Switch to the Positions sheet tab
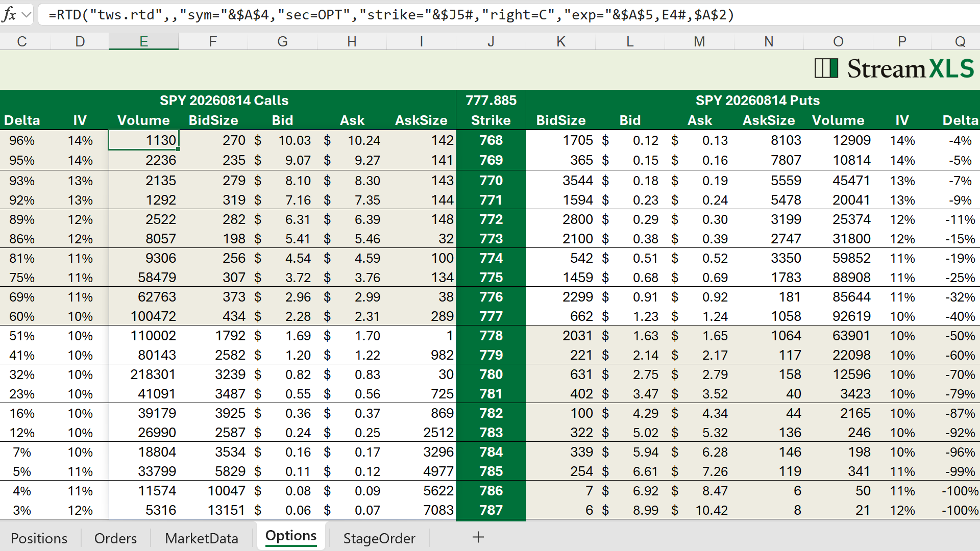 coord(39,538)
